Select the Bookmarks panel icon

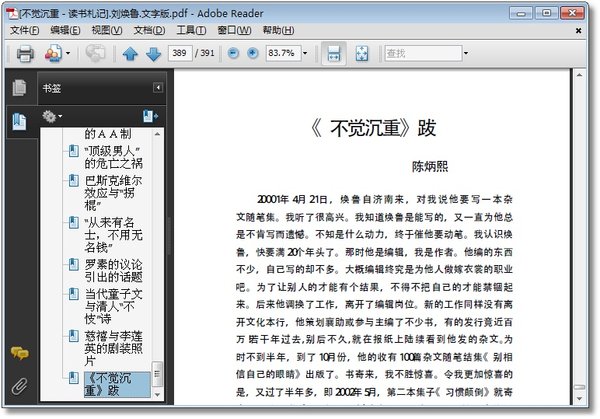click(x=20, y=122)
